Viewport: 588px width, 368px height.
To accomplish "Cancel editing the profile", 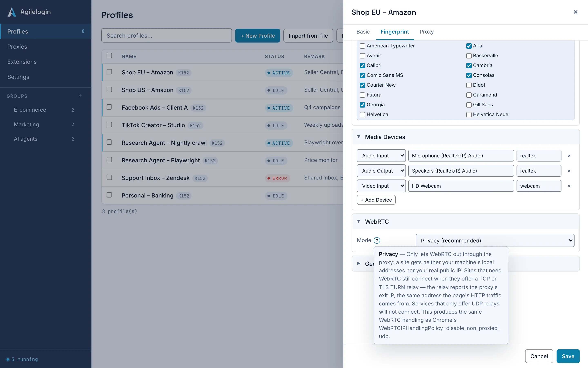I will point(539,356).
